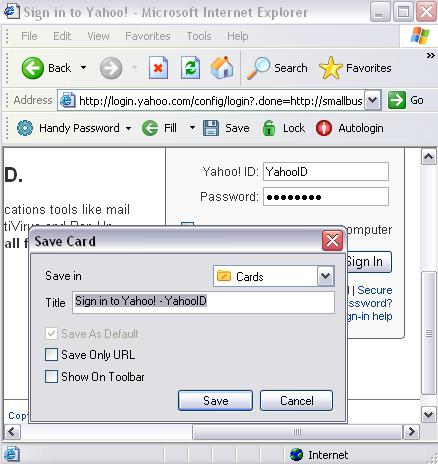Open the Save in Cards folder dropdown
The height and width of the screenshot is (464, 438).
pyautogui.click(x=325, y=276)
